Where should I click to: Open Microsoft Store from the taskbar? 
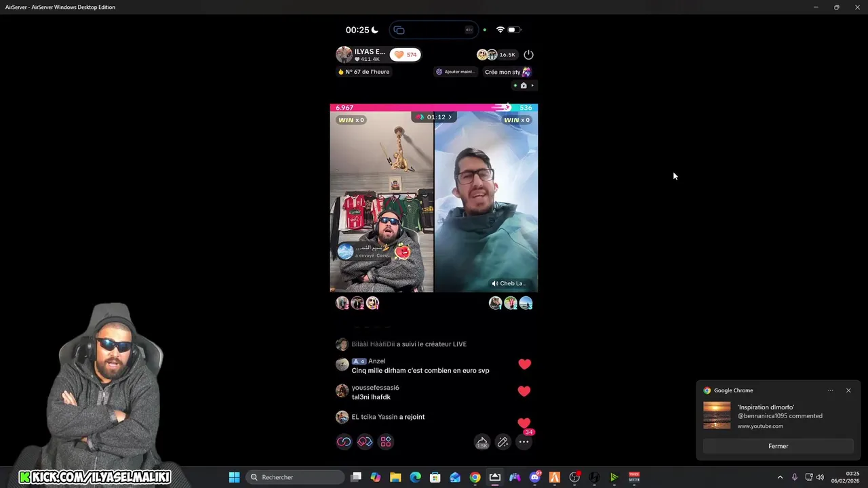(x=435, y=477)
